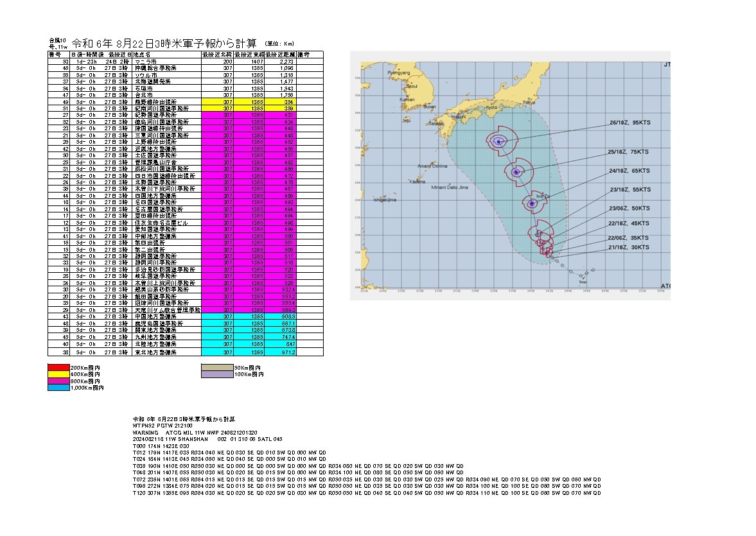Click the typhoon marker for 25/18Z 75KTS

pos(516,171)
